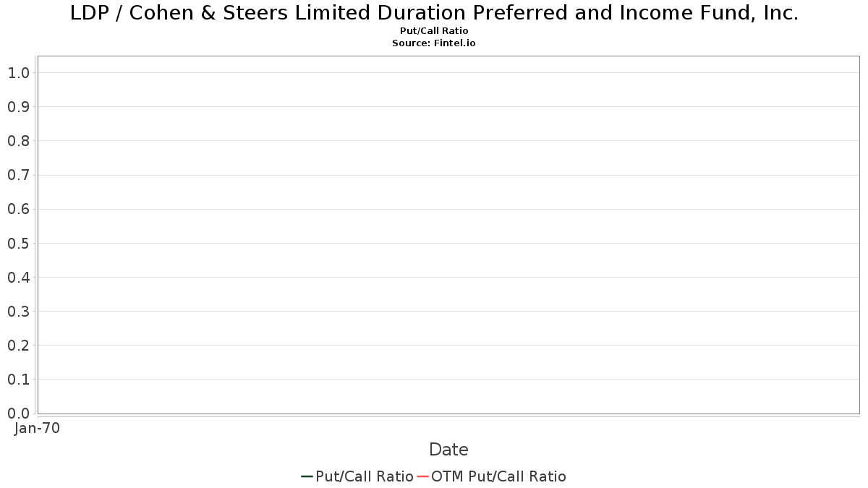The width and height of the screenshot is (868, 488).
Task: Select the Put/Call Ratio subtitle text
Action: [434, 31]
